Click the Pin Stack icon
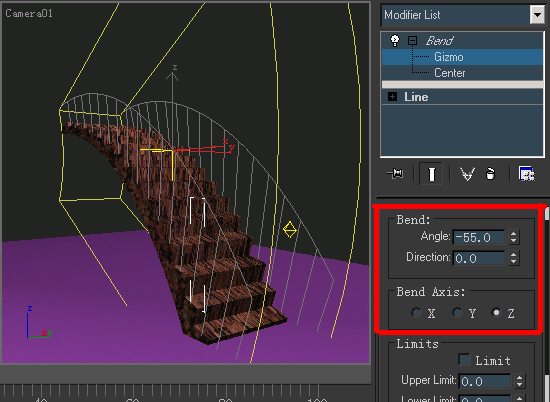 (x=395, y=173)
